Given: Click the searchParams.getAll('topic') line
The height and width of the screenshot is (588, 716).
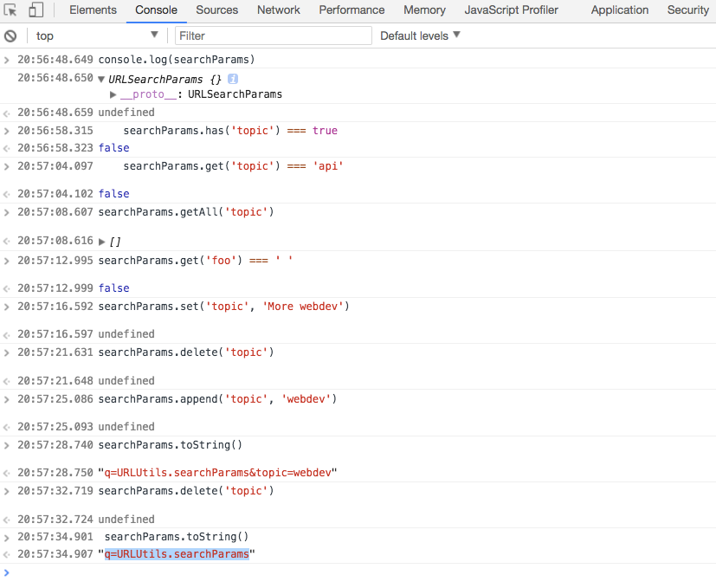Looking at the screenshot, I should pos(186,212).
